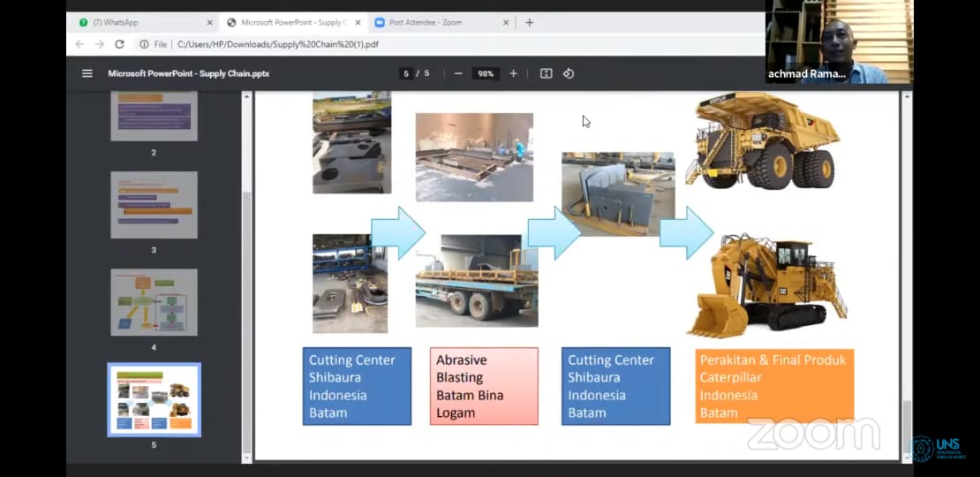Select the Microsoft PowerPoint - Supply Chain tab
Screen dimensions: 980x477
click(x=294, y=22)
